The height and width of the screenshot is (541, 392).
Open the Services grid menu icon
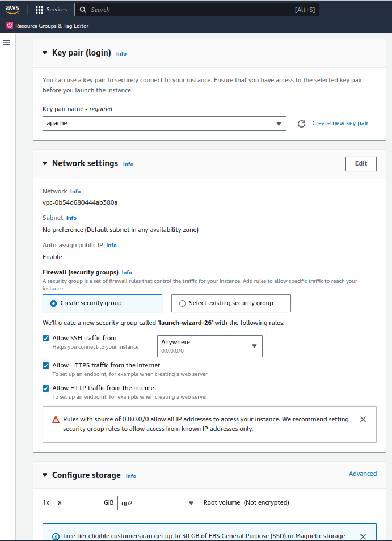point(39,10)
